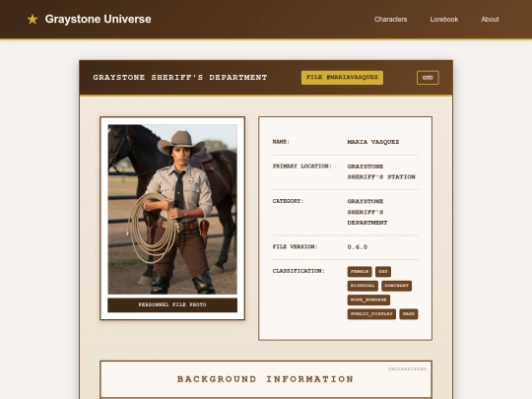Click the 'NAME:' field label
The image size is (532, 399).
pos(281,142)
